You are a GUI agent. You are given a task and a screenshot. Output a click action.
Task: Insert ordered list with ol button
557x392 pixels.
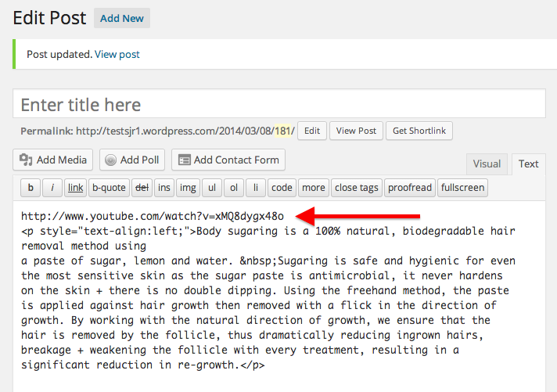coord(234,188)
